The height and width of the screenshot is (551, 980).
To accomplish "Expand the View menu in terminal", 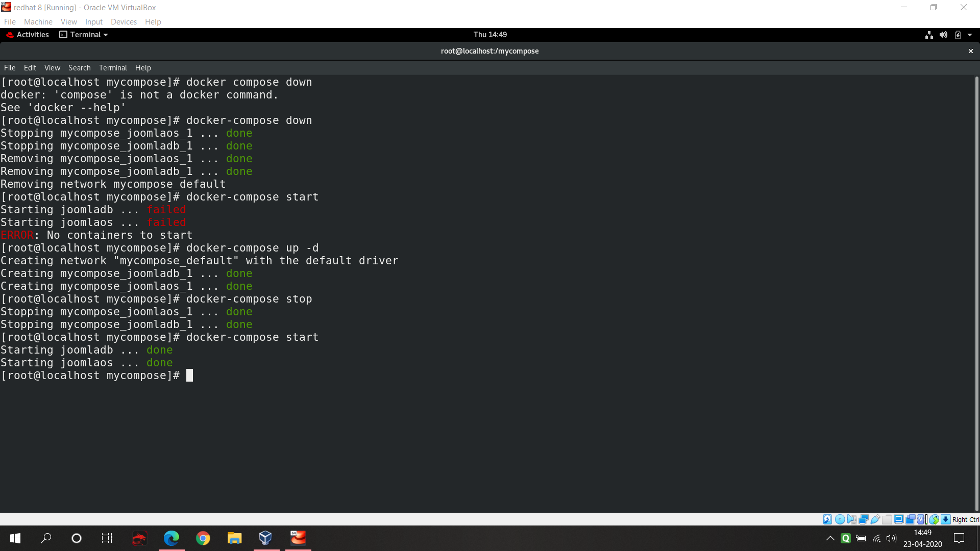I will [51, 67].
